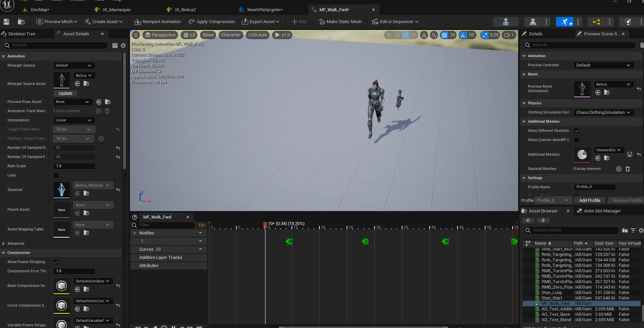The height and width of the screenshot is (328, 644).
Task: Switch to the Skeleton Tree tab
Action: point(21,34)
